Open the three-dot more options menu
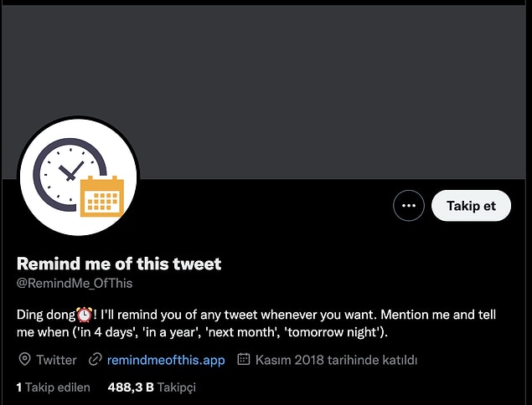The width and height of the screenshot is (532, 405). point(409,206)
